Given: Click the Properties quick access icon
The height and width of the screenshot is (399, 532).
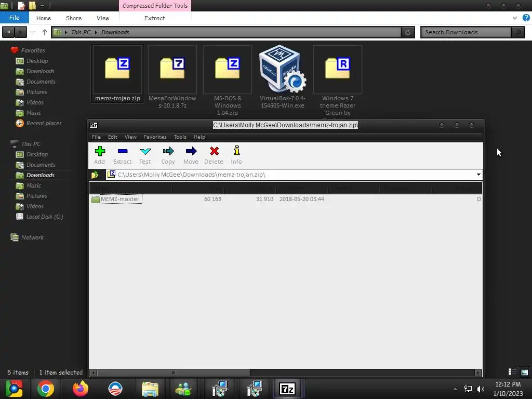Looking at the screenshot, I should click(21, 6).
